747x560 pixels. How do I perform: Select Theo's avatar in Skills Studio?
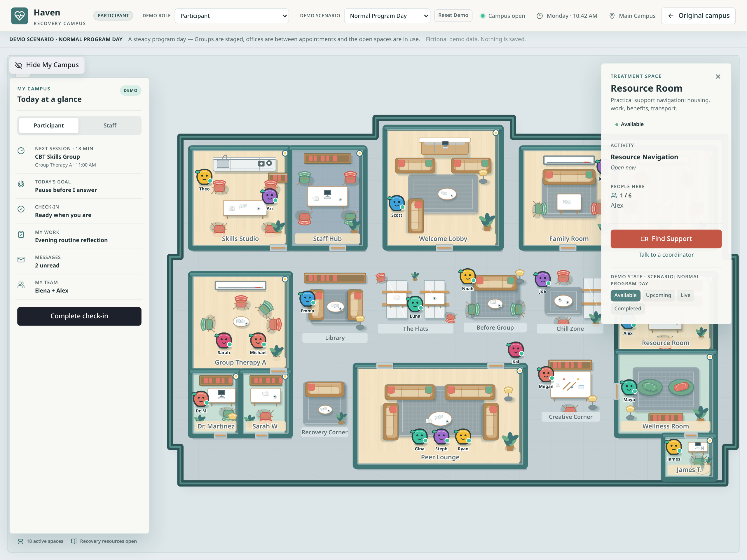tap(204, 177)
